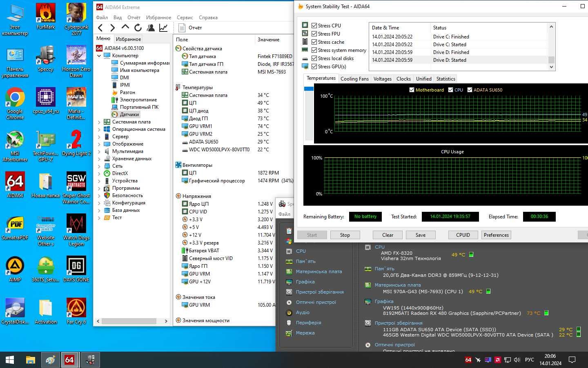The image size is (588, 368).
Task: Click the AIDA64 toolbar user icon
Action: tap(151, 28)
